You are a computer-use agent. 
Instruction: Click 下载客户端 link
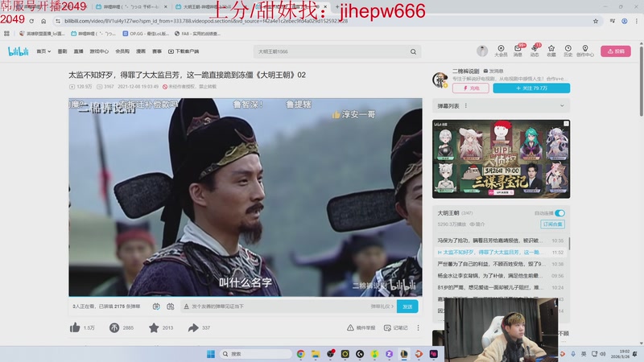pos(184,51)
